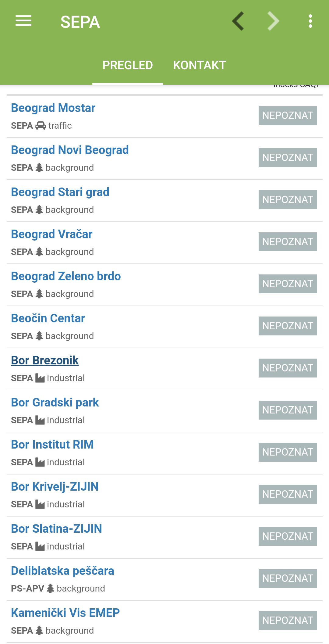Click NEPOZNAT badge for Beograd Zeleno brdo
The image size is (329, 644).
tap(288, 284)
